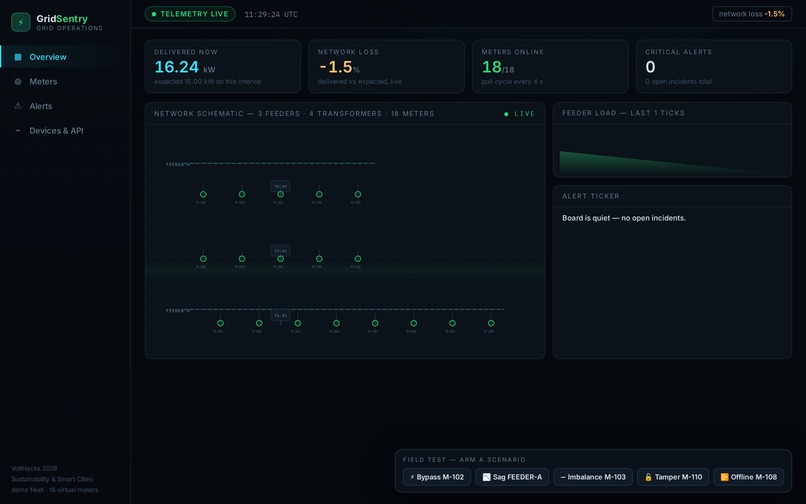Click '0 open incidents total' text
Screen dimensions: 806x504
tap(679, 81)
